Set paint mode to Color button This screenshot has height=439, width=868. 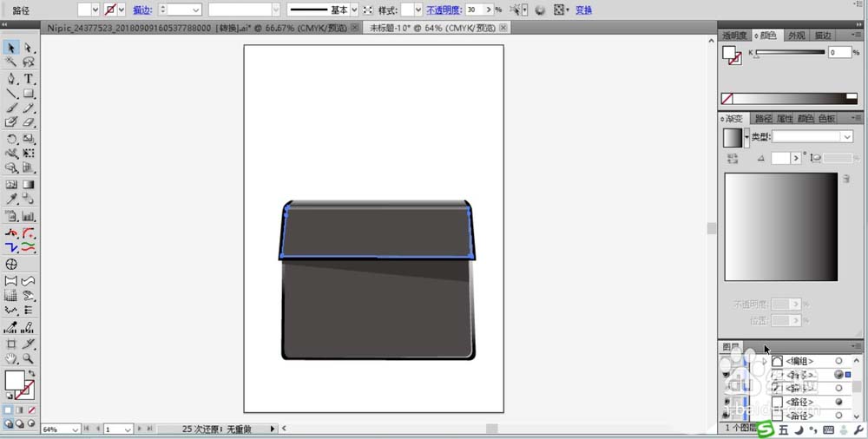pos(8,410)
